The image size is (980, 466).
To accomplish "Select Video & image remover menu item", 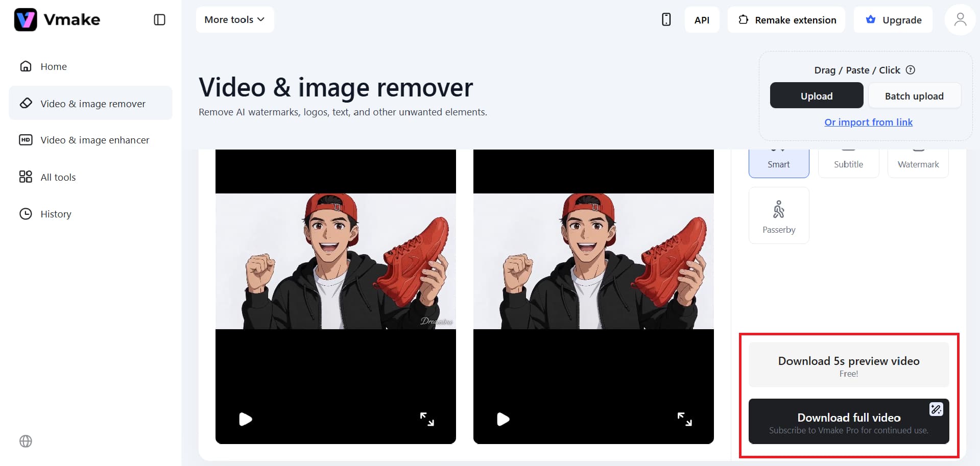I will [x=90, y=103].
